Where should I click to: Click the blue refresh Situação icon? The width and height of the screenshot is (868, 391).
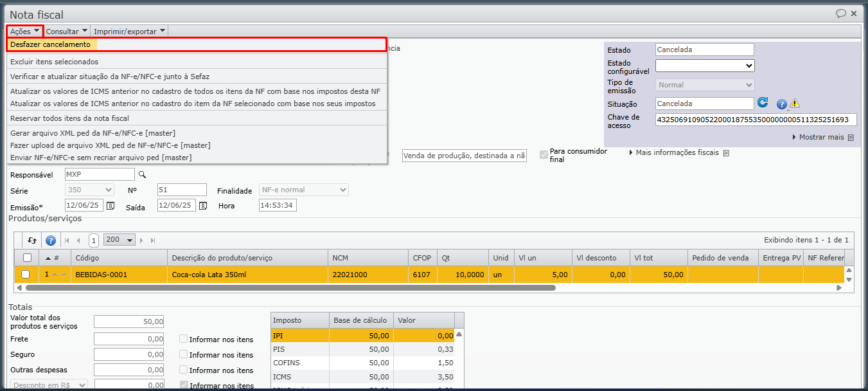tap(763, 102)
